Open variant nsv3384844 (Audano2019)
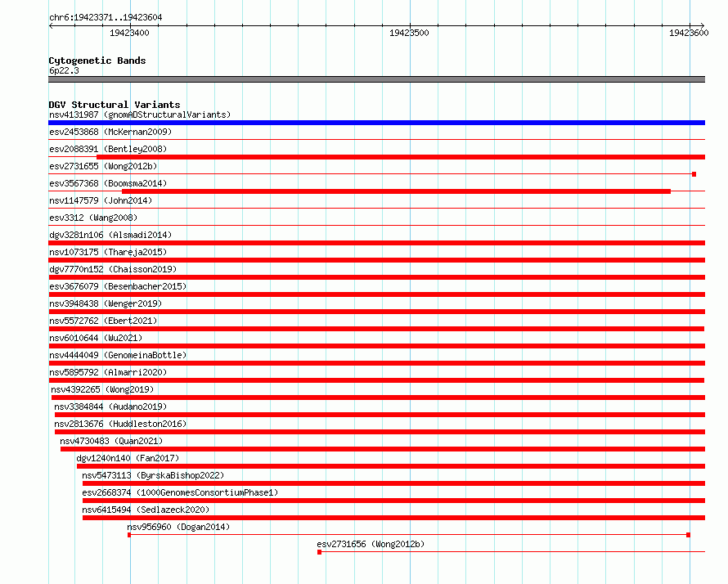This screenshot has width=728, height=584. click(110, 407)
